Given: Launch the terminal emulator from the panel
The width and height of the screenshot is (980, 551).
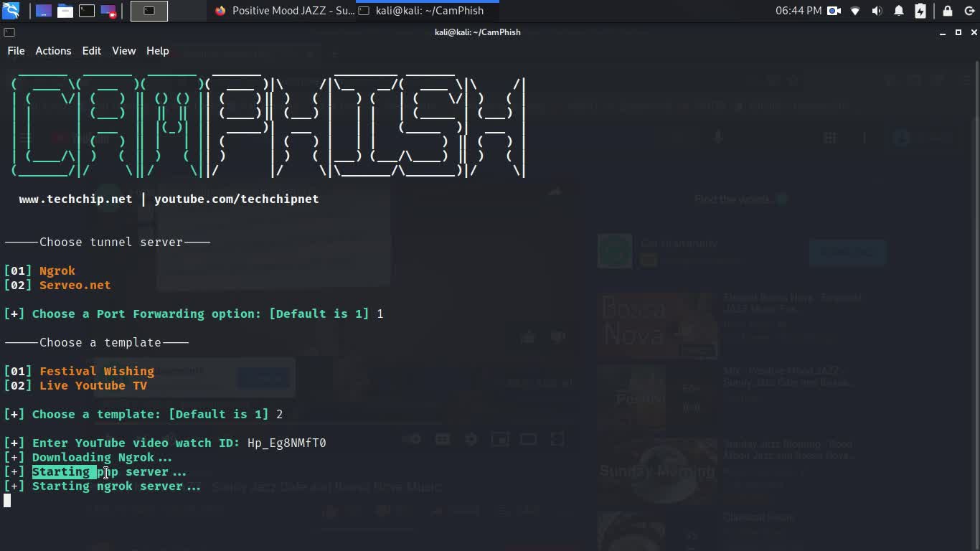Looking at the screenshot, I should (x=87, y=11).
